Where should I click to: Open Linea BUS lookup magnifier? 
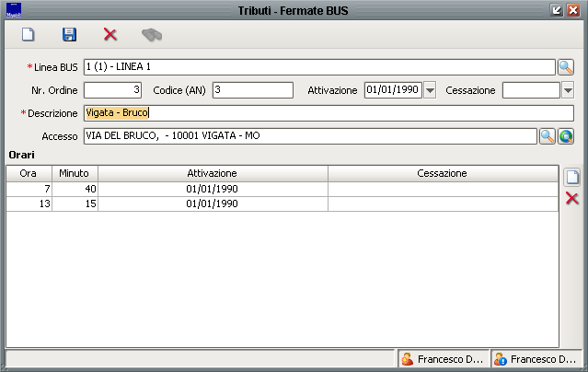click(566, 67)
